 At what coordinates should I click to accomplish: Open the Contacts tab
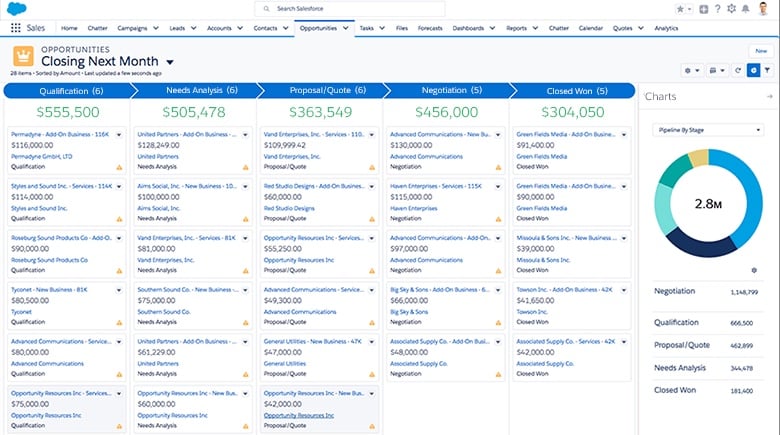point(265,28)
